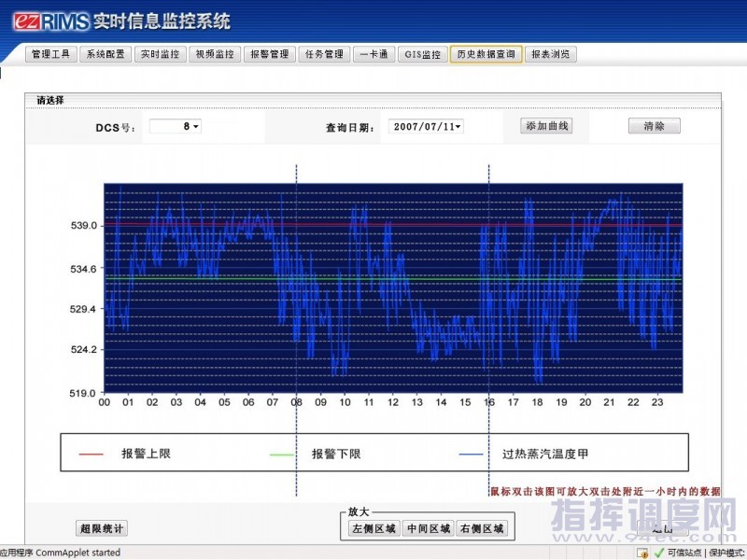Switch to the 报表浏览 tab

[550, 54]
